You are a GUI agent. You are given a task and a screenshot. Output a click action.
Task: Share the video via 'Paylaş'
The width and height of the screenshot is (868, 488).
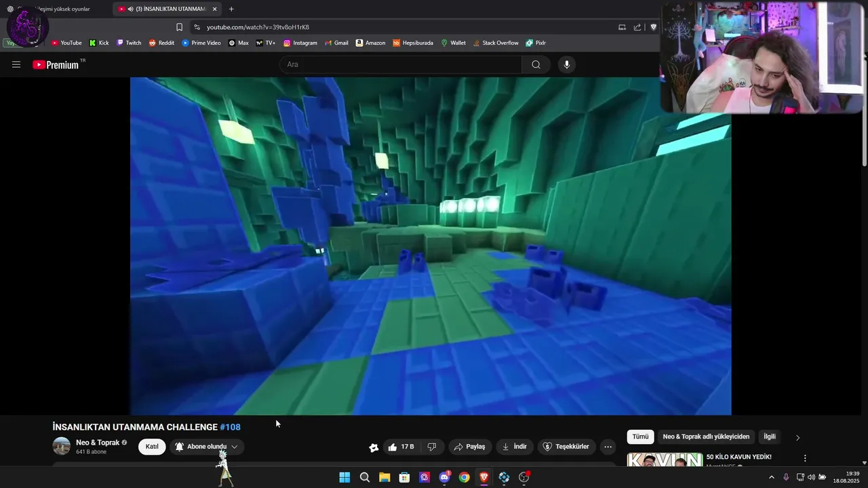coord(469,447)
